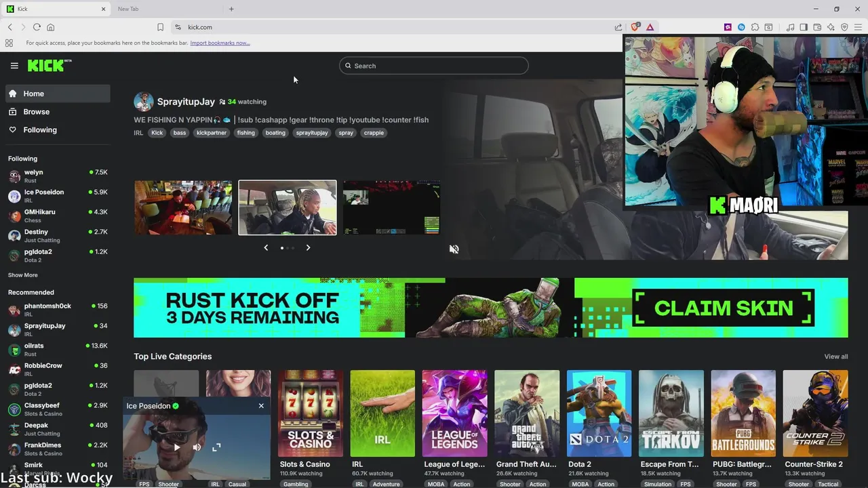Select the dark game stream thumbnail
Image resolution: width=868 pixels, height=488 pixels.
392,207
